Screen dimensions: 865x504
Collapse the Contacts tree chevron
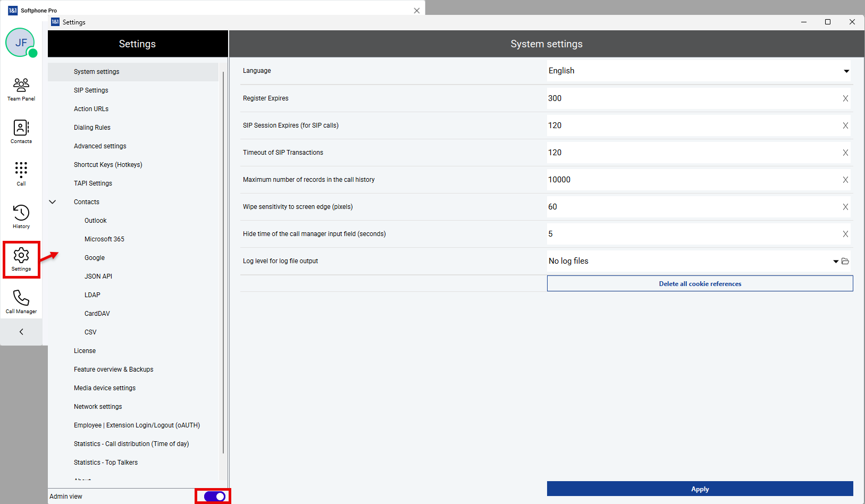tap(53, 202)
